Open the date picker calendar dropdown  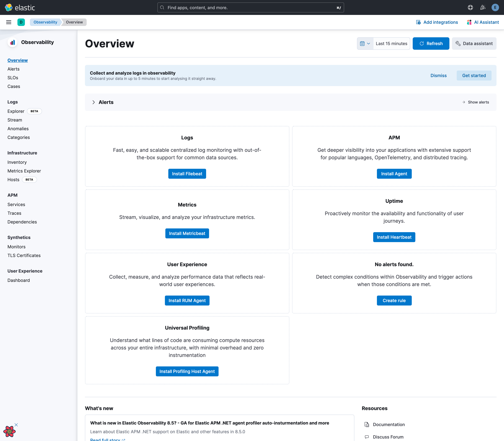click(365, 43)
